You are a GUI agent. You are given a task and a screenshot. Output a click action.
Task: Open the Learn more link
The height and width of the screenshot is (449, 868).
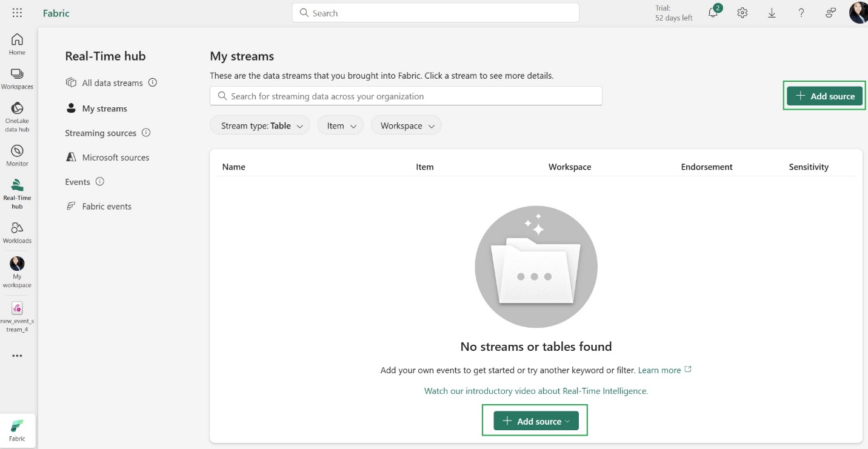pos(664,370)
